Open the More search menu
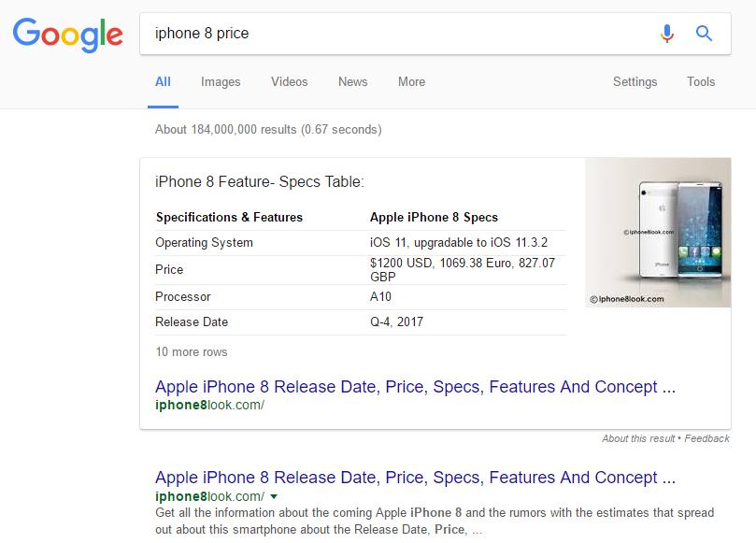The width and height of the screenshot is (756, 543). click(412, 82)
